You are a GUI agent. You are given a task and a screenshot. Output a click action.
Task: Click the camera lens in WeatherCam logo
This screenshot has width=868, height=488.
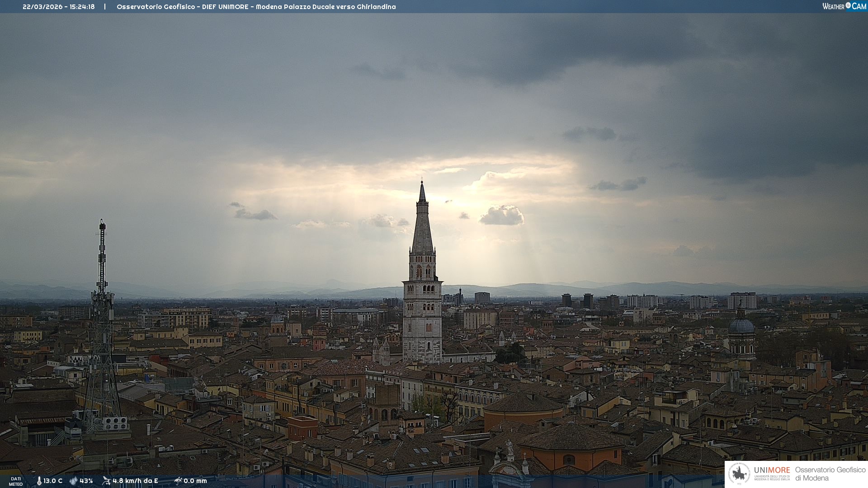pyautogui.click(x=848, y=5)
